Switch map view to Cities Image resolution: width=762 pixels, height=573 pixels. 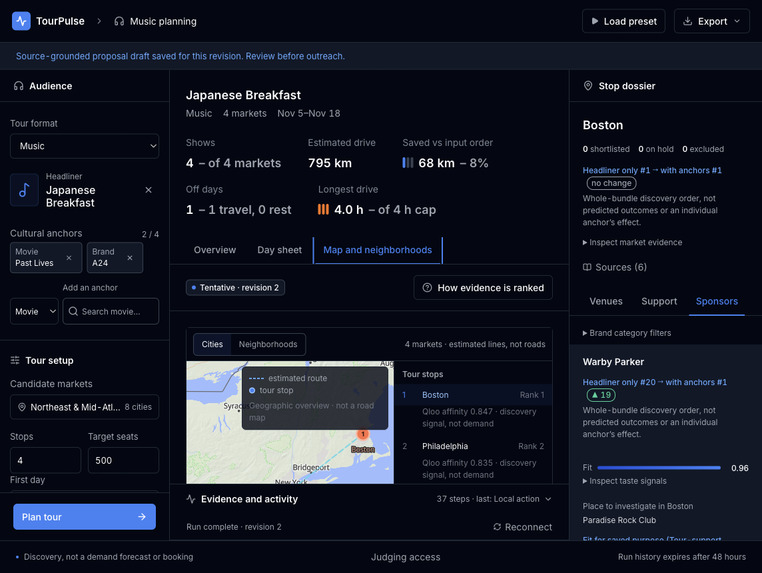pos(212,344)
